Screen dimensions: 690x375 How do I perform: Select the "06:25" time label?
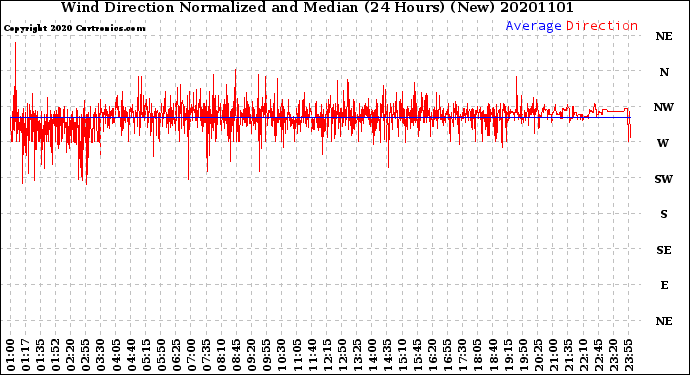pos(176,355)
